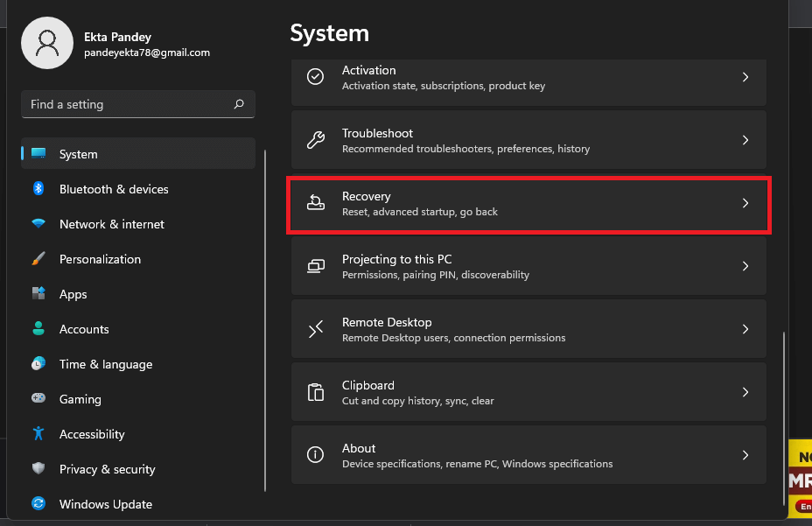Click the search magnifier in Find a setting
Viewport: 812px width, 526px height.
point(239,104)
